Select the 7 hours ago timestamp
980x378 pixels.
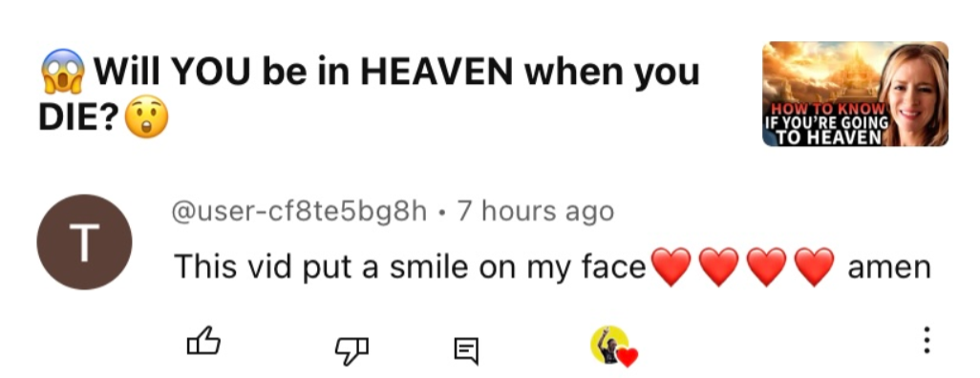(536, 211)
